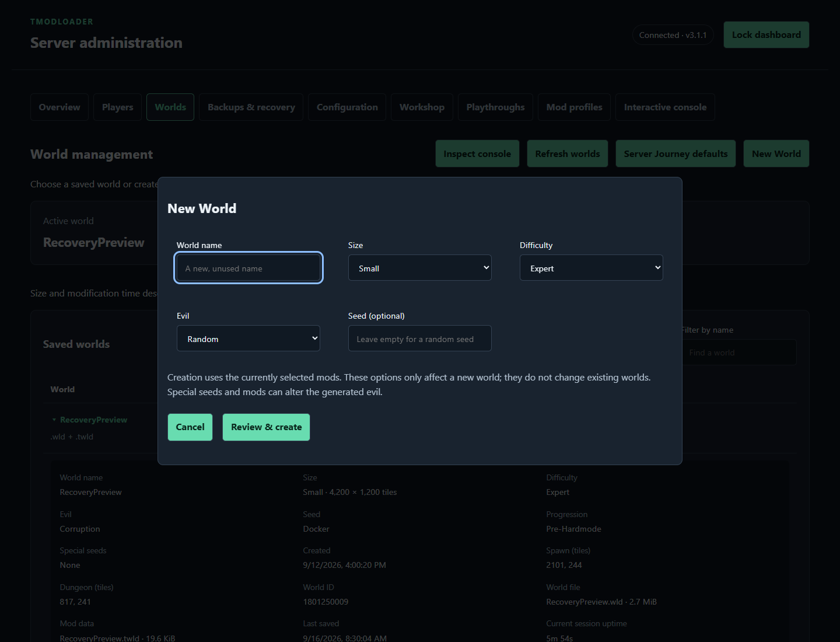
Task: Switch to the Players tab
Action: pyautogui.click(x=117, y=107)
